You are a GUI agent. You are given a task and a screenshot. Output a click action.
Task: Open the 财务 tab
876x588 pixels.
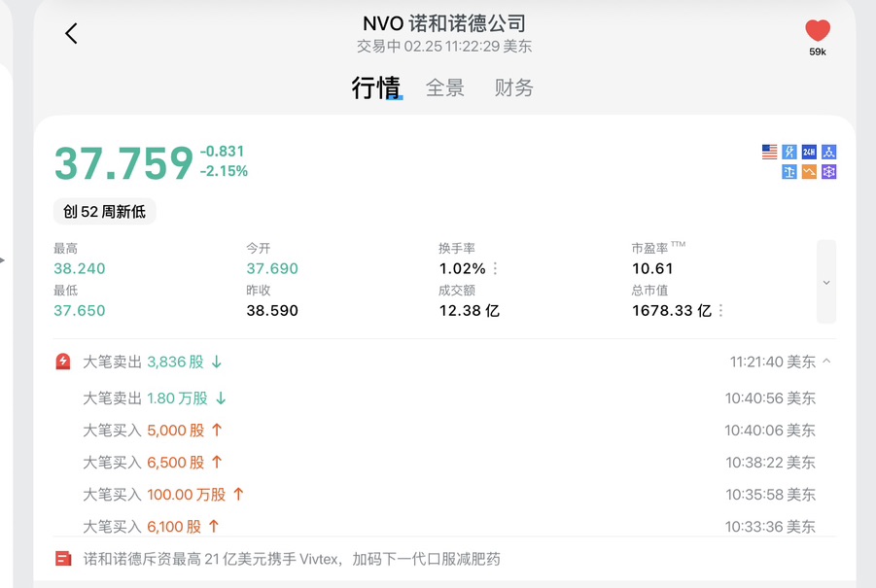pos(513,88)
